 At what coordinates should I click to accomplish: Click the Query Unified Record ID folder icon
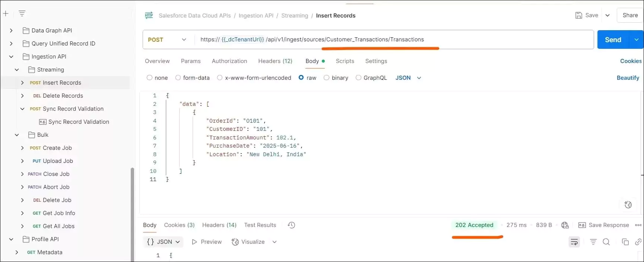(x=26, y=44)
